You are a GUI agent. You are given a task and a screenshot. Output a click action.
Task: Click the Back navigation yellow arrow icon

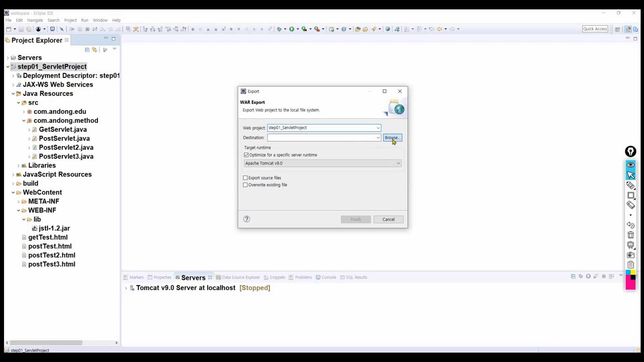pyautogui.click(x=439, y=29)
